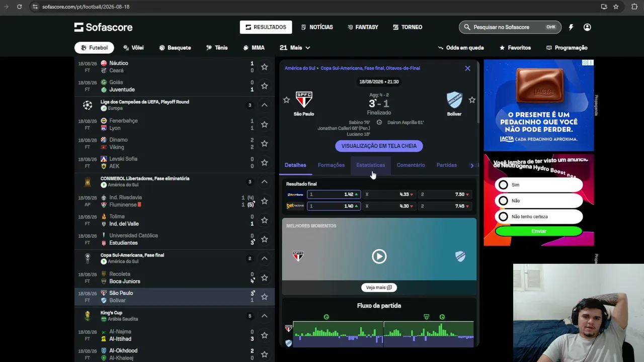Screen dimensions: 644x362
Task: Collapse the Liga dos Campeões da UEFA section
Action: [x=264, y=105]
